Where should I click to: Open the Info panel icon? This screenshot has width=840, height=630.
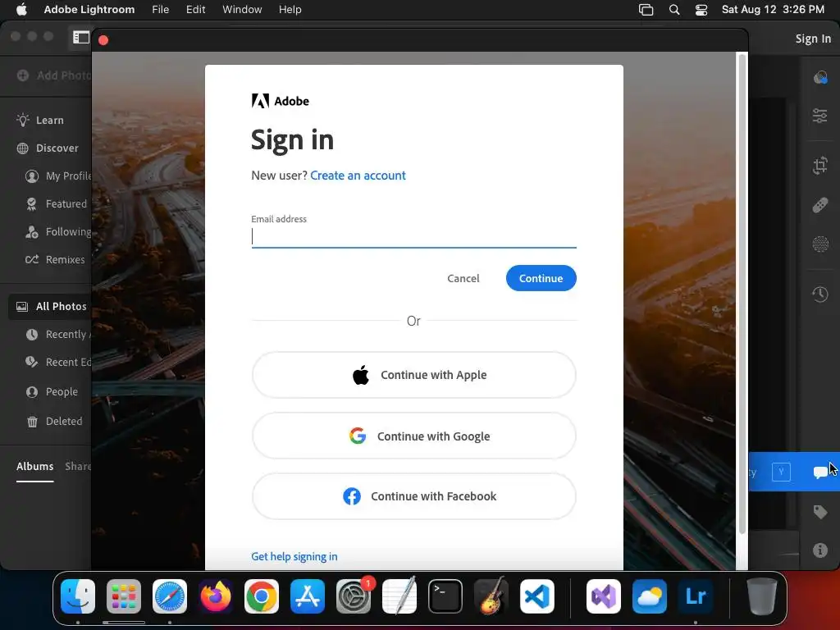coord(820,550)
